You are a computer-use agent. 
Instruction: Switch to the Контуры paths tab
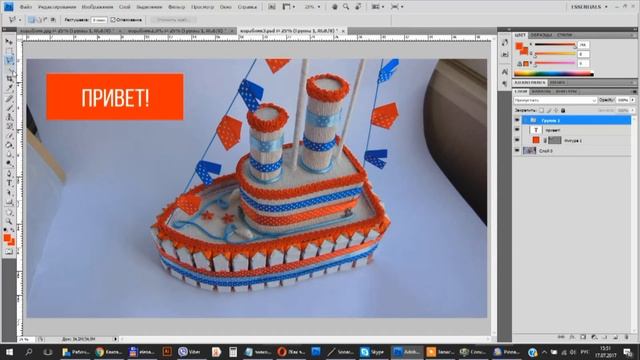[566, 91]
